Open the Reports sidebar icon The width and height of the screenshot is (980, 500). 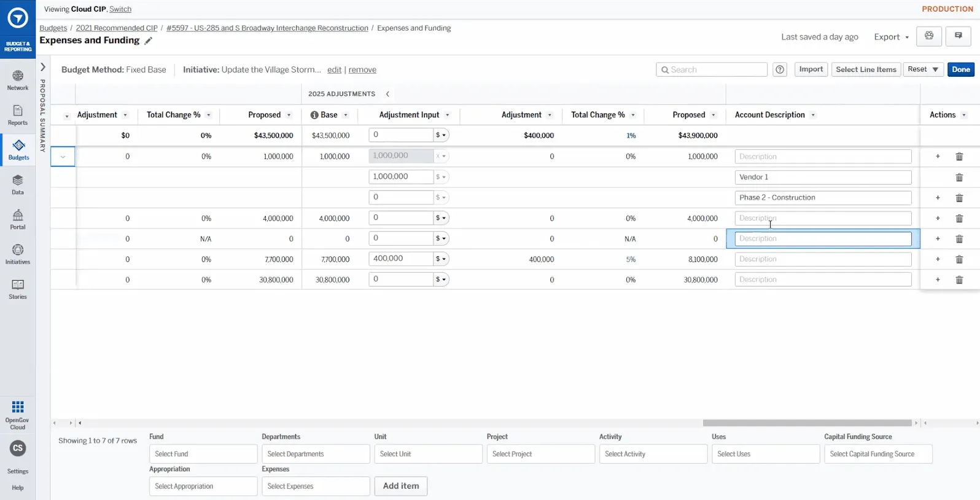coord(18,115)
